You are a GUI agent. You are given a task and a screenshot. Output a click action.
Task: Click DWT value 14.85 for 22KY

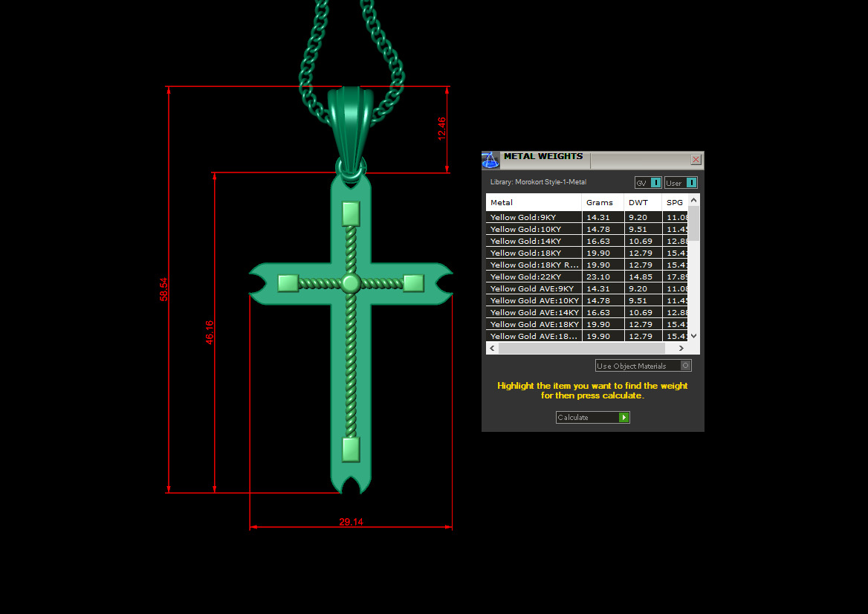pyautogui.click(x=641, y=277)
